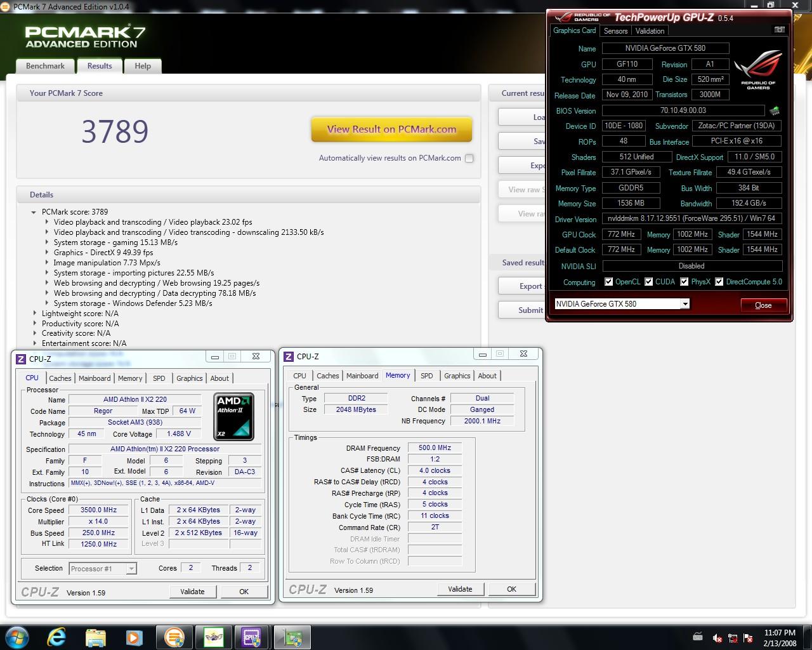The width and height of the screenshot is (812, 650).
Task: Click the left CPU-Z window title icon
Action: pos(21,359)
